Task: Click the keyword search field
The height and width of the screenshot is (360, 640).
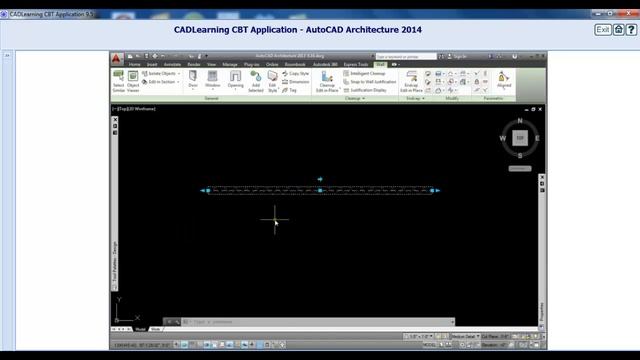Action: point(406,56)
